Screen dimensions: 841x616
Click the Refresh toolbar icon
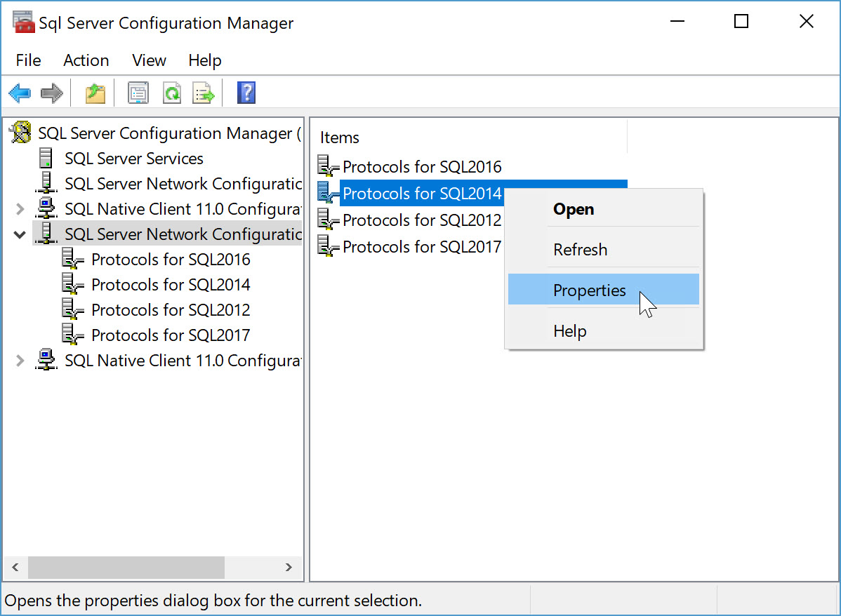pyautogui.click(x=171, y=93)
